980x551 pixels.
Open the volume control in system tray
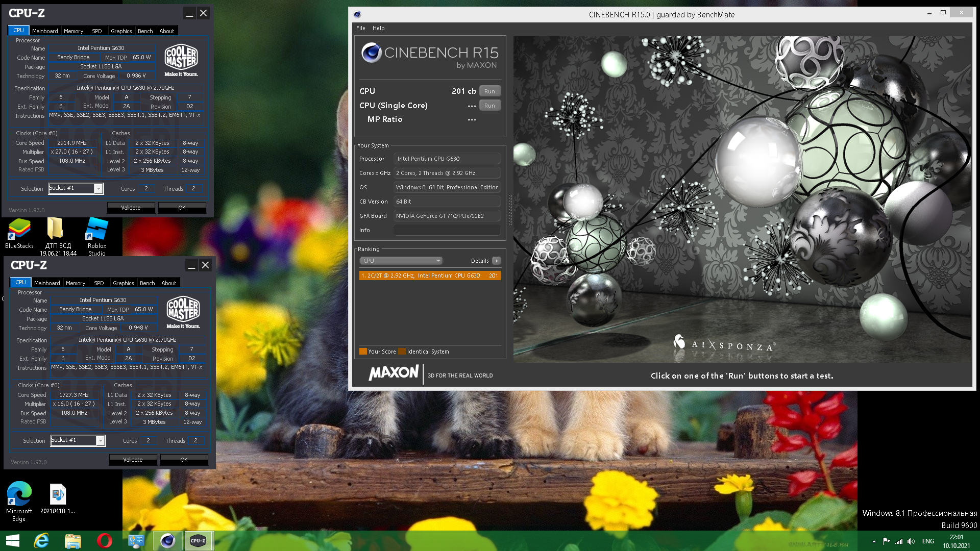(912, 541)
